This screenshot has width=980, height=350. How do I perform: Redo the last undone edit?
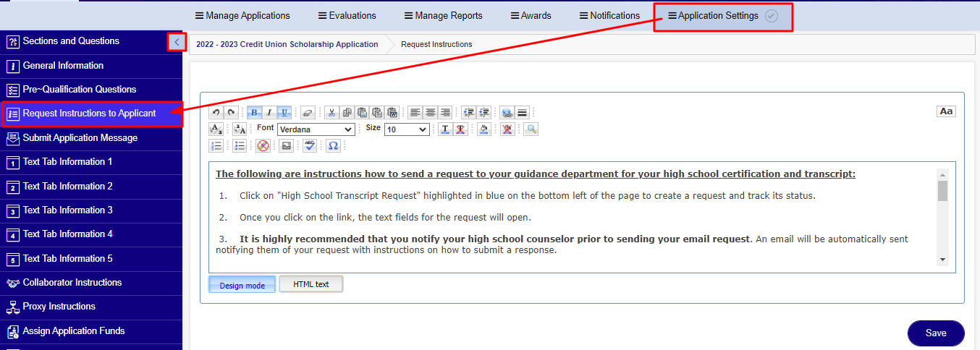[x=231, y=113]
